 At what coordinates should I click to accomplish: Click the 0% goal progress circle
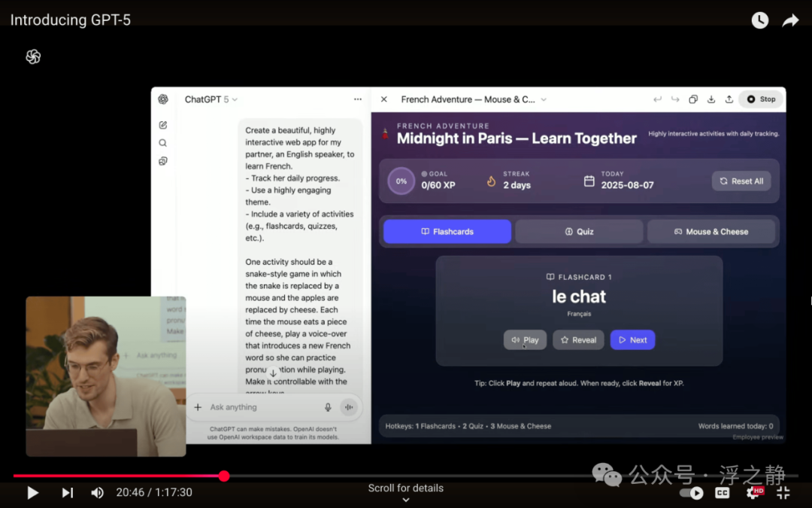401,181
